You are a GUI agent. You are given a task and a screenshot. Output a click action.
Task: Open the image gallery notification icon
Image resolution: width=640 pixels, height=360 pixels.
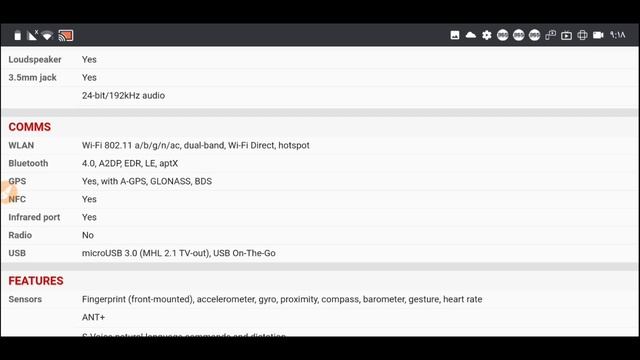[x=455, y=35]
